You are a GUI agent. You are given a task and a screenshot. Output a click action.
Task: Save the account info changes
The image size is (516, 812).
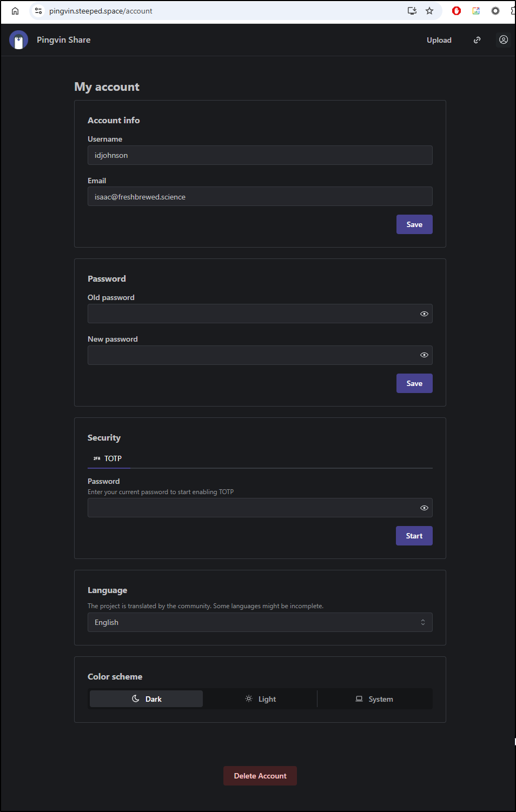click(x=414, y=224)
